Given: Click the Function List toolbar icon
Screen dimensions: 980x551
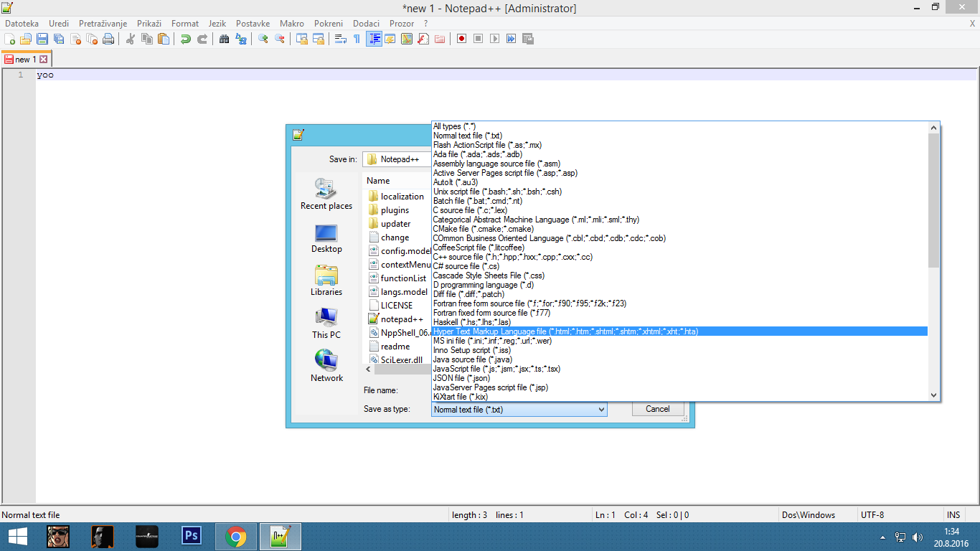Looking at the screenshot, I should [x=423, y=39].
